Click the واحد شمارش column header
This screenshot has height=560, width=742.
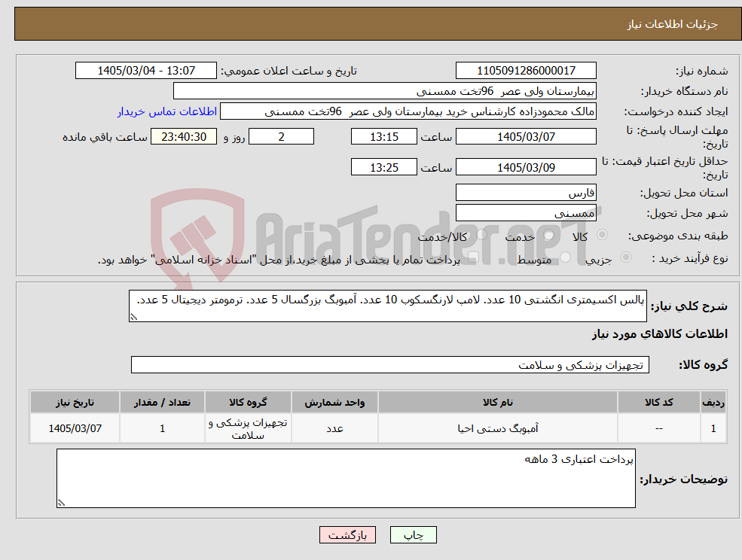pos(334,402)
